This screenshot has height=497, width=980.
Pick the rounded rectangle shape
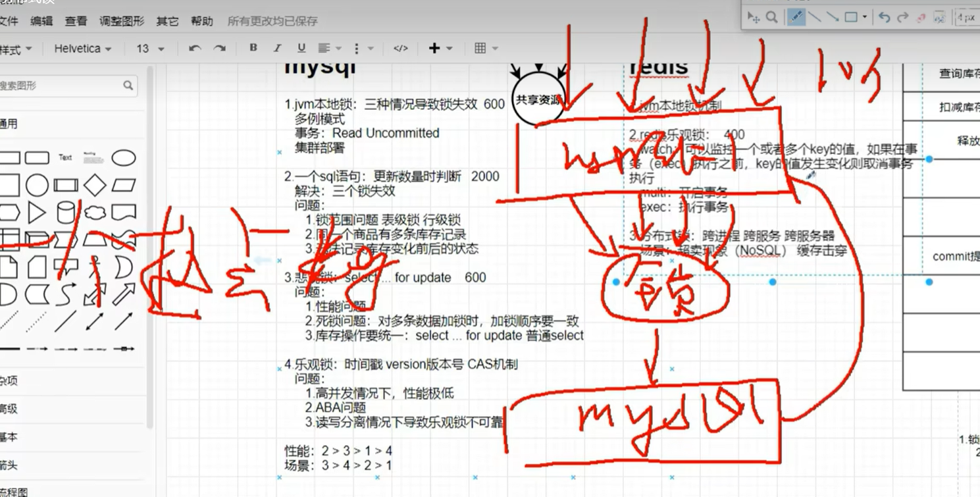coord(37,157)
